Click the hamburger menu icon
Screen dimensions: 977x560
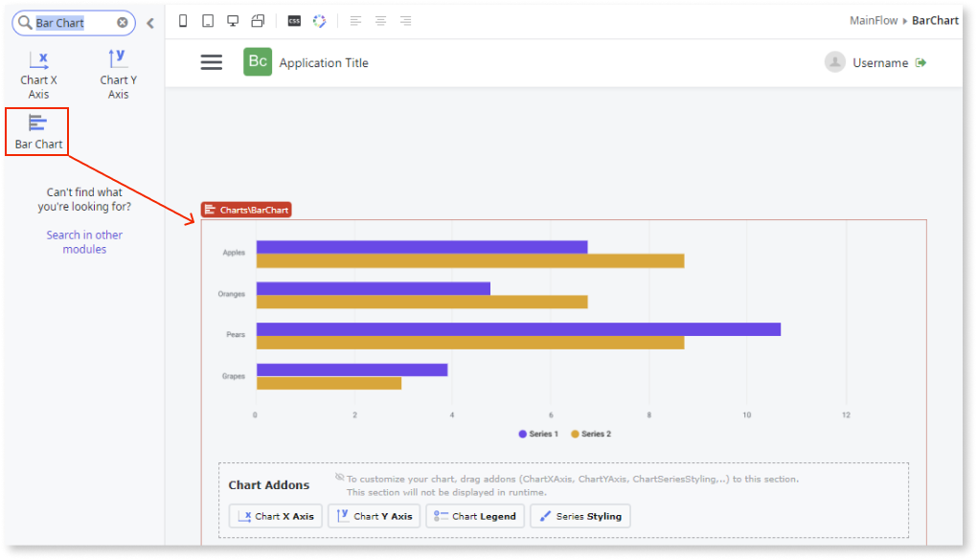(x=211, y=61)
